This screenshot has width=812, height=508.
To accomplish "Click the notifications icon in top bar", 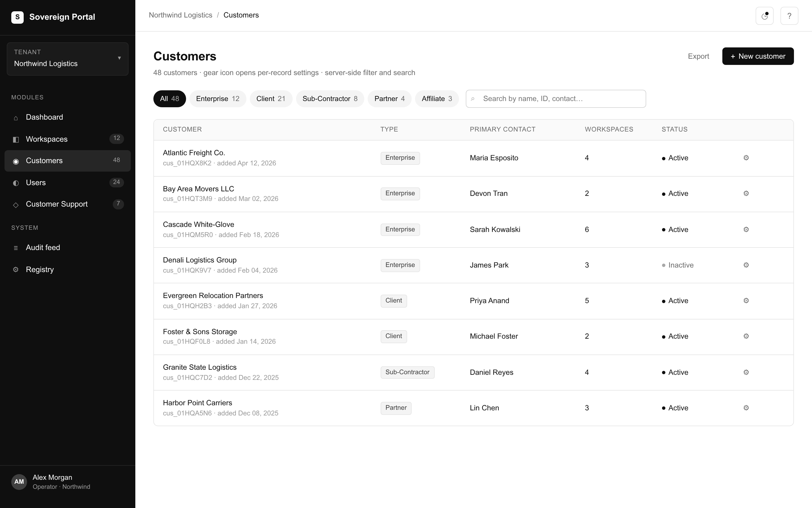I will click(764, 16).
